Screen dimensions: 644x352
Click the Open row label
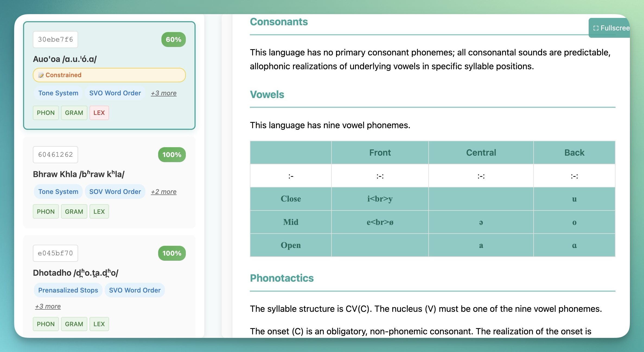[x=291, y=245]
